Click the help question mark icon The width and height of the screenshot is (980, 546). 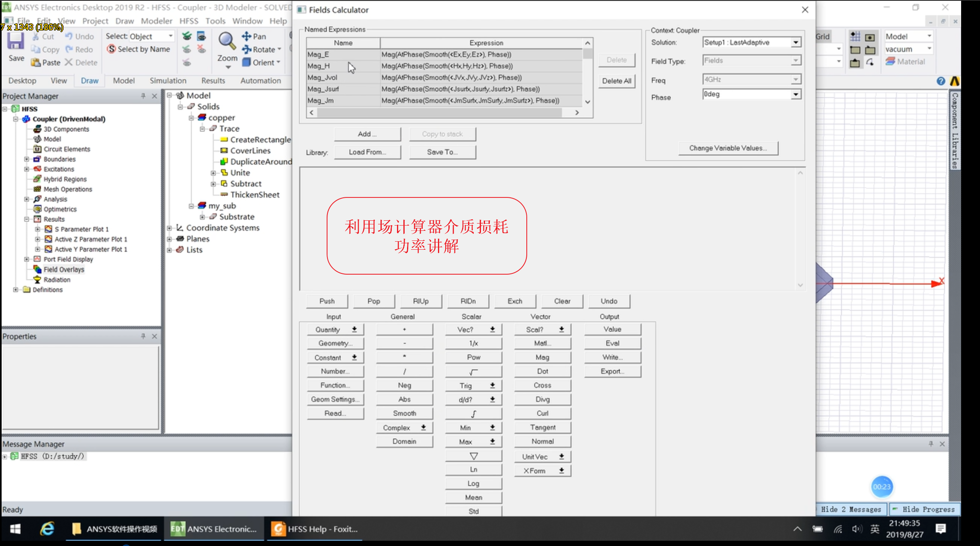tap(941, 81)
